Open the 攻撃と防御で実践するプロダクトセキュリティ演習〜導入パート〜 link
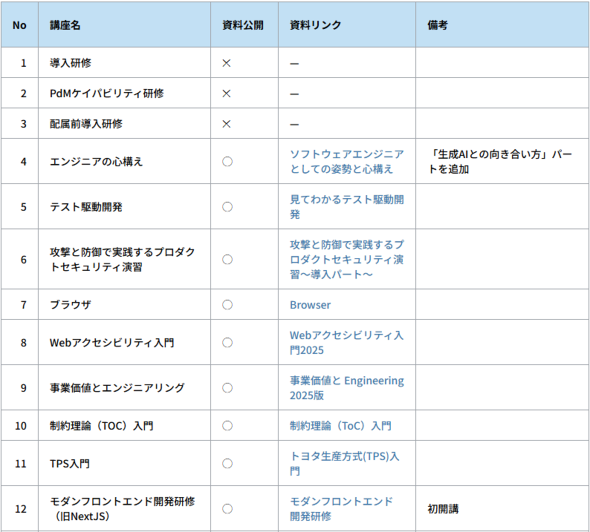590x532 pixels. 347,259
